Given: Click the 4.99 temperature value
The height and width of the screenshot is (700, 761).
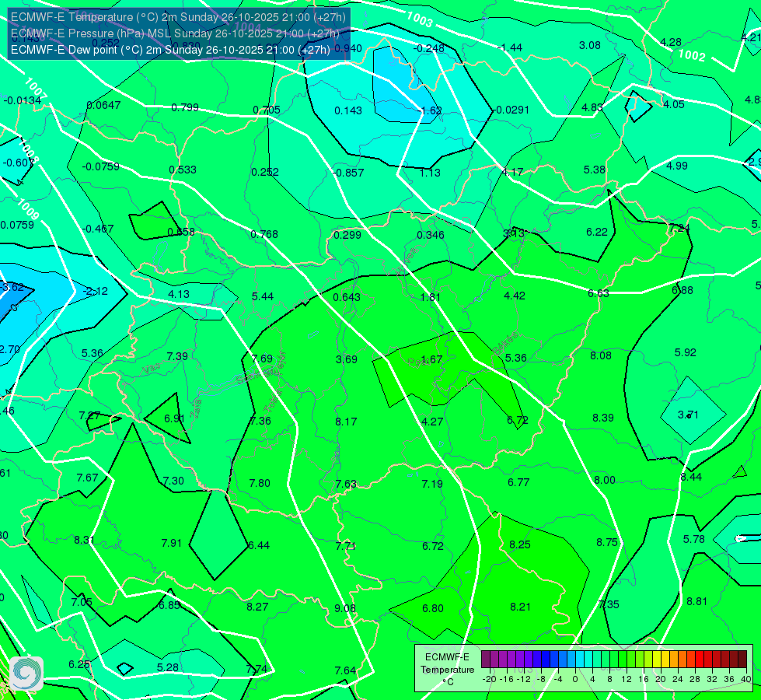Looking at the screenshot, I should pyautogui.click(x=676, y=166).
